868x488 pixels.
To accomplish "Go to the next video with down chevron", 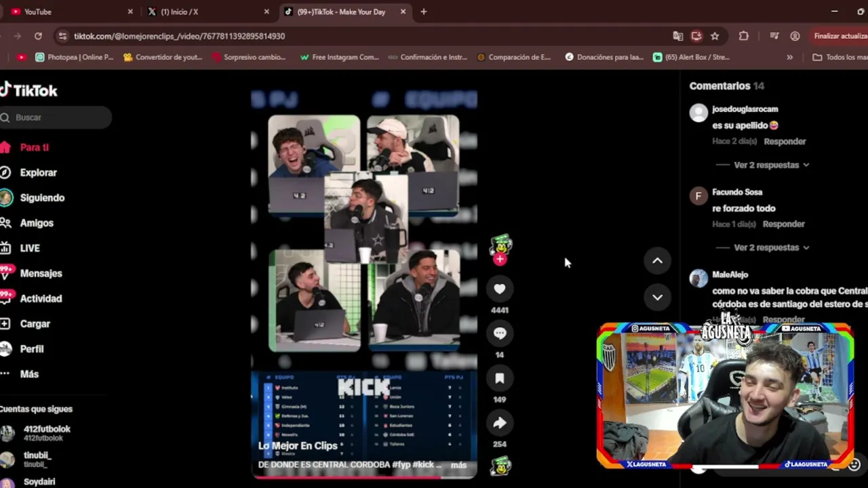I will pyautogui.click(x=657, y=297).
